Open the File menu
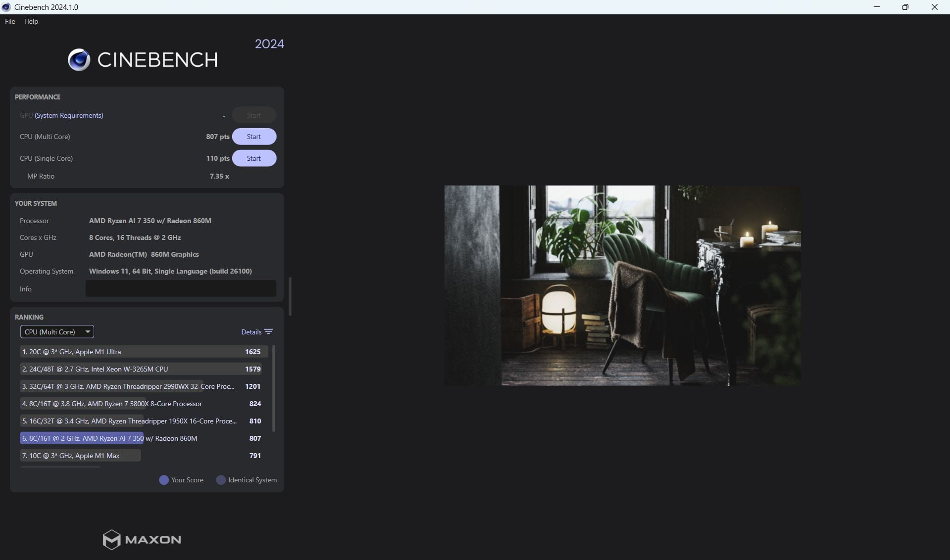950x560 pixels. click(x=10, y=21)
